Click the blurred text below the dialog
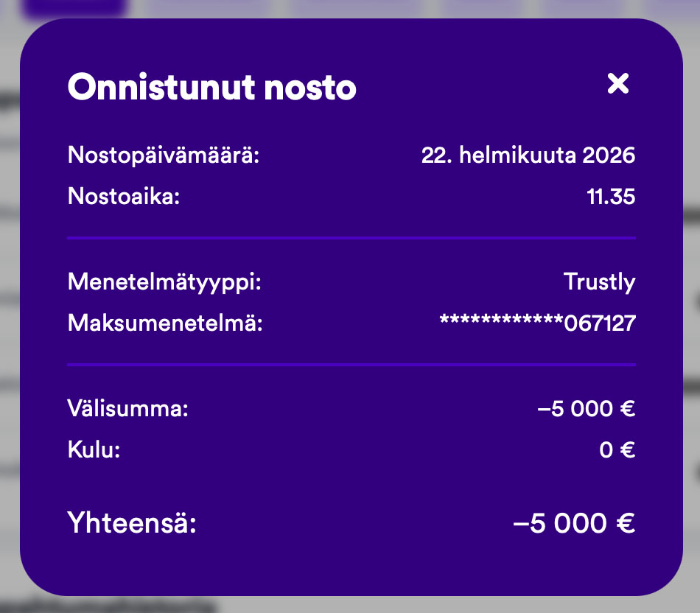The image size is (700, 613). coord(111,606)
